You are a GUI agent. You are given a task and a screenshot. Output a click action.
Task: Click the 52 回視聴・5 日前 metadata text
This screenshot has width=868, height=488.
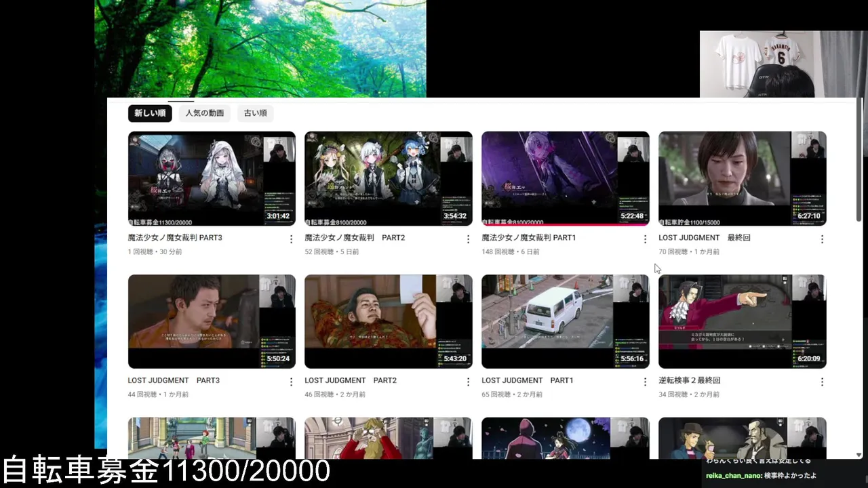point(332,251)
